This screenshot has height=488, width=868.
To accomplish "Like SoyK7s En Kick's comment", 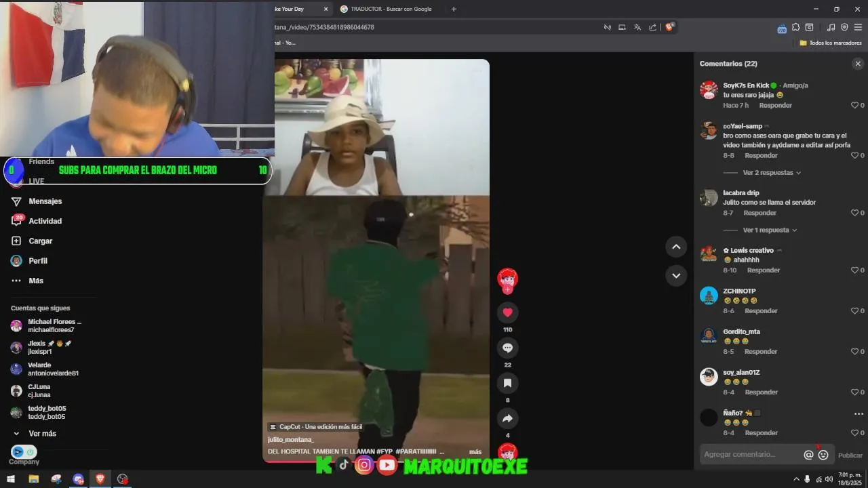I will click(x=855, y=105).
